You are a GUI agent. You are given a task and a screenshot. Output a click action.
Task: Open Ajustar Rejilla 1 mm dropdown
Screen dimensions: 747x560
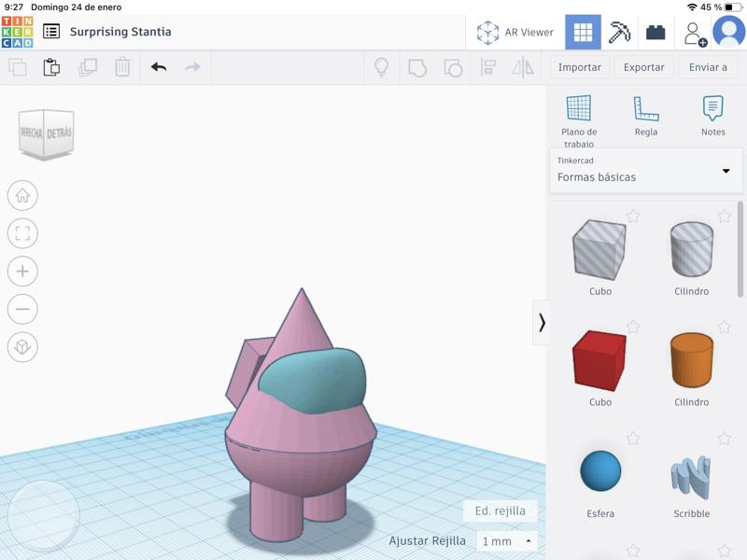pos(507,541)
